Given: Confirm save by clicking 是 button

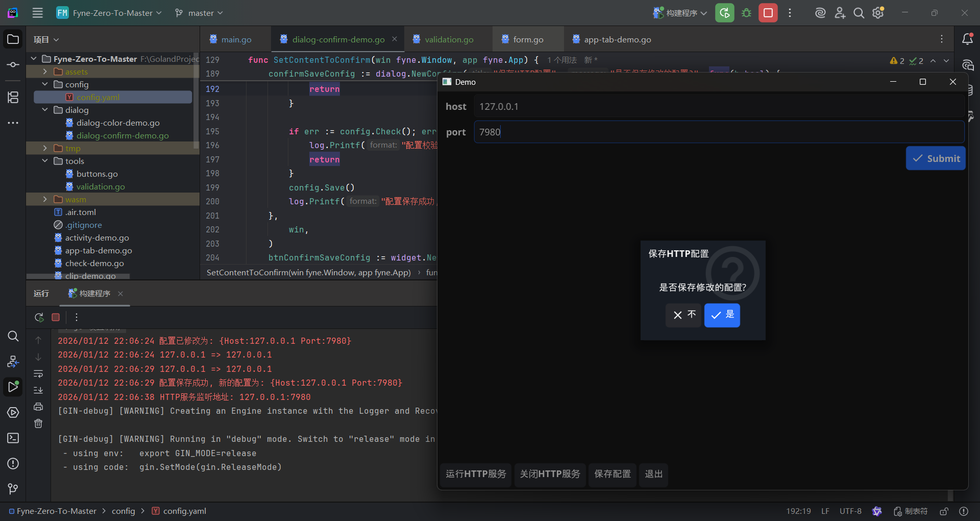Looking at the screenshot, I should (x=722, y=315).
